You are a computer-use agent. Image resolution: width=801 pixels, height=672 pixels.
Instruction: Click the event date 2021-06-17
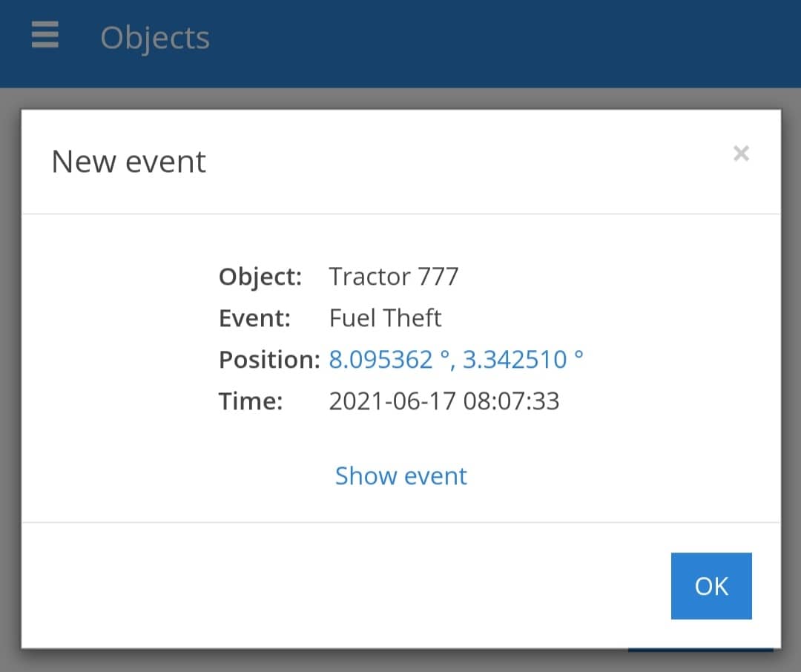point(392,401)
